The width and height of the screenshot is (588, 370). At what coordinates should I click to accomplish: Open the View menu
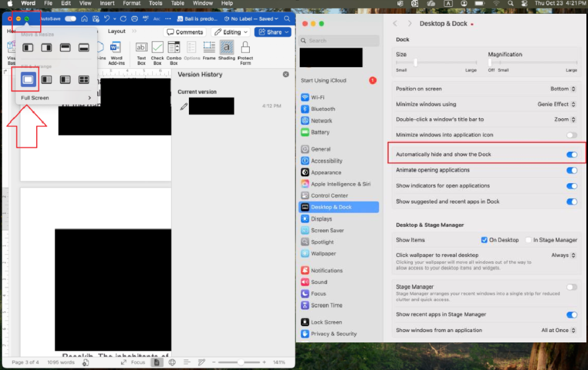tap(85, 3)
